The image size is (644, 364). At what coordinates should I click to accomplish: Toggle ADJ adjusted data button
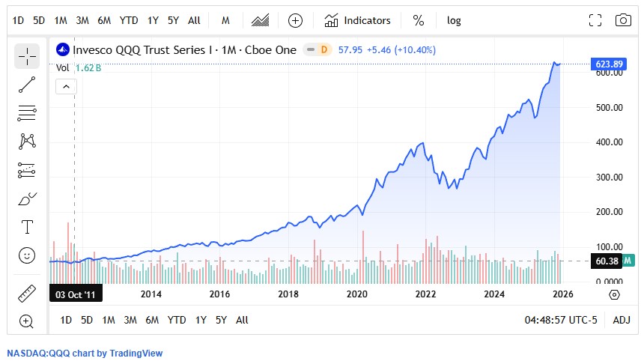tap(622, 320)
